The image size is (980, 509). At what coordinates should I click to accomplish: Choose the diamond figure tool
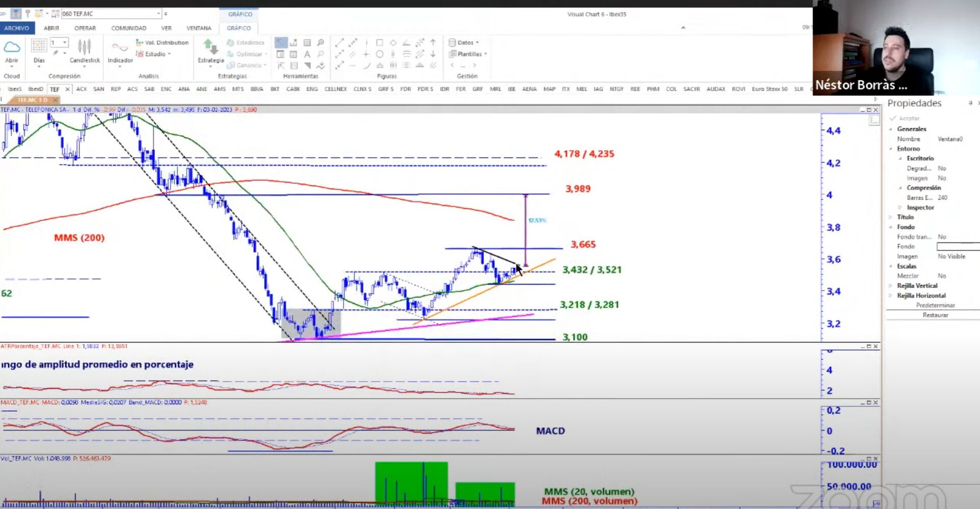393,43
